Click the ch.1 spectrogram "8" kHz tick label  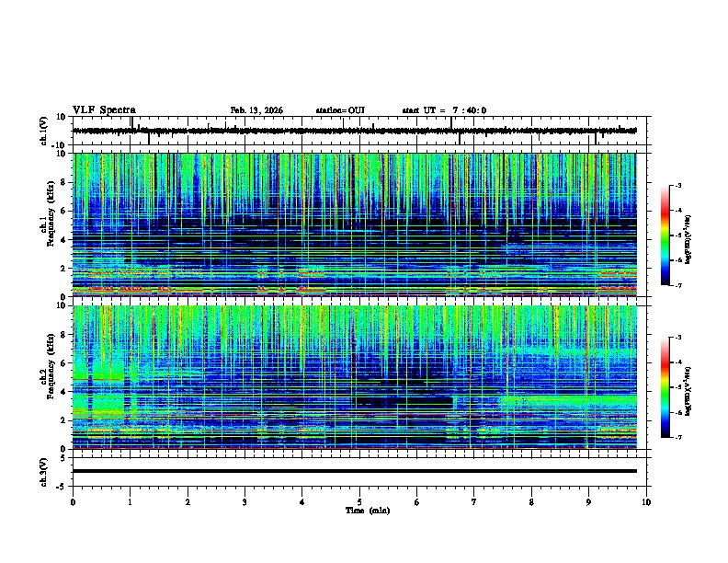click(x=63, y=182)
